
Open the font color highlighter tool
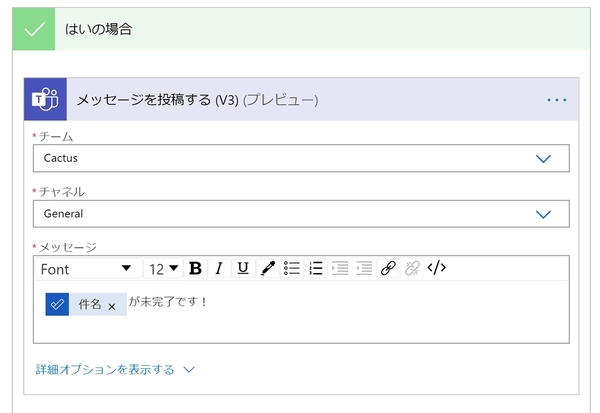(x=267, y=268)
